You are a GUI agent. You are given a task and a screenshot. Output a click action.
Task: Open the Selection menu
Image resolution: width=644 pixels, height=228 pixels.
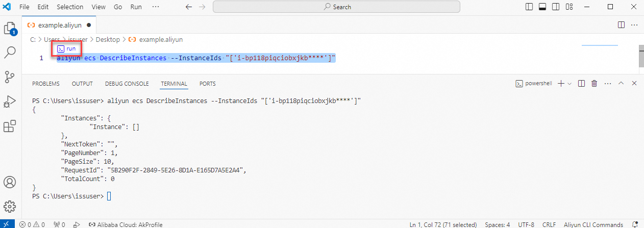click(x=70, y=7)
